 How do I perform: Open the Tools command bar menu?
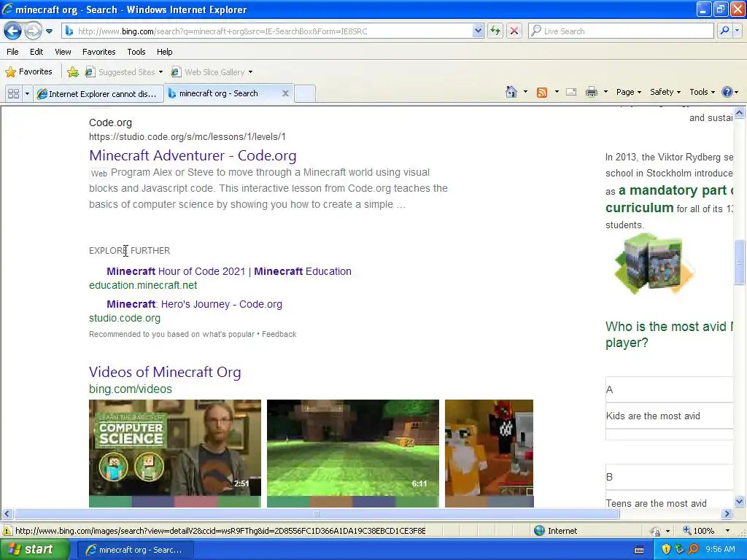pyautogui.click(x=702, y=92)
